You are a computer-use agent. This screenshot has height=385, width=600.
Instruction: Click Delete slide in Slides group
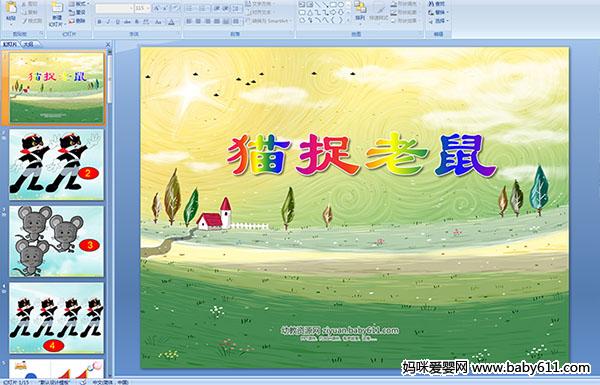point(77,21)
